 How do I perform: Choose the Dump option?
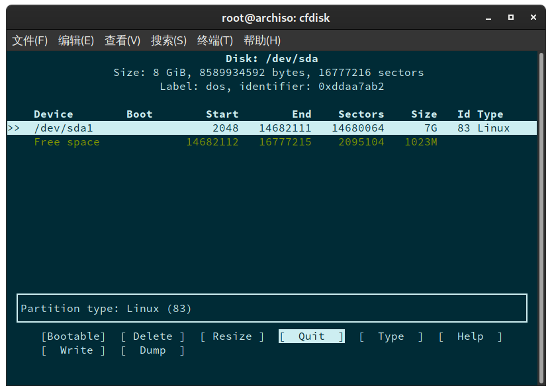click(152, 350)
